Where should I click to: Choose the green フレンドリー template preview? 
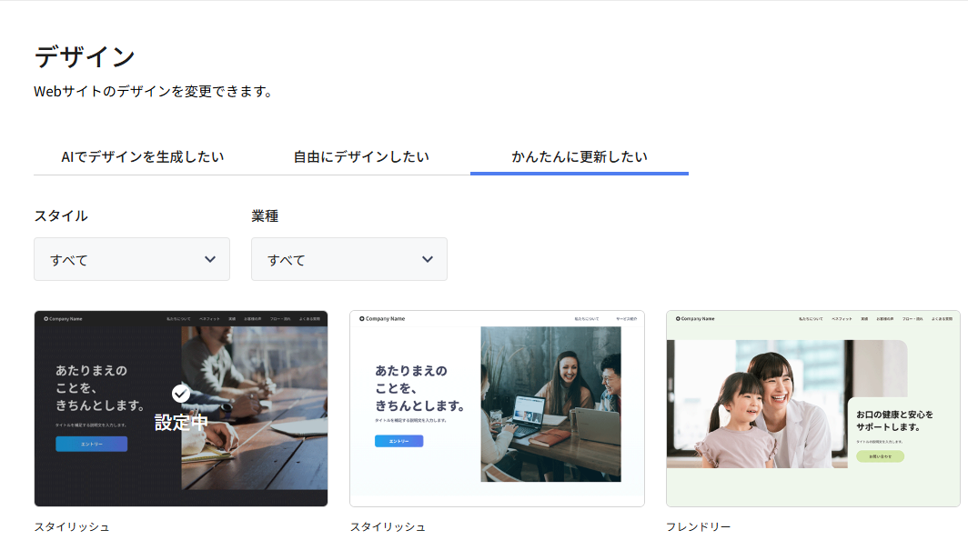point(812,408)
